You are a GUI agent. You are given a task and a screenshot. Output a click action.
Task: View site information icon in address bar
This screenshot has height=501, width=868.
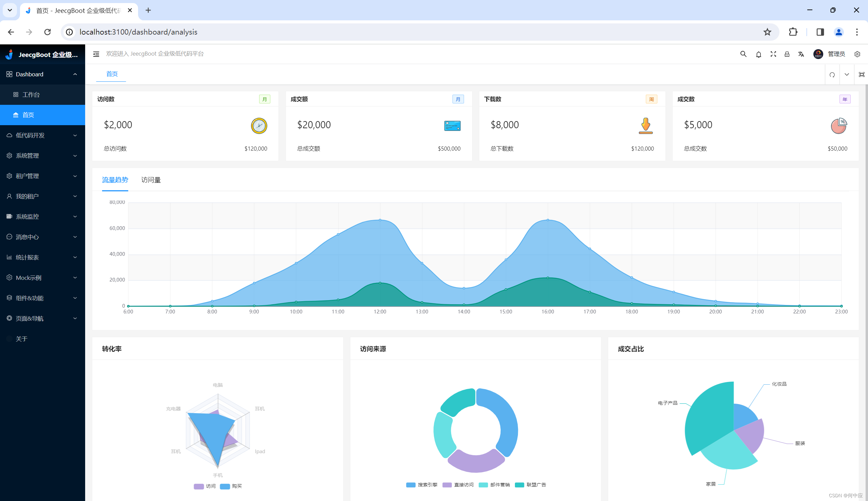(x=70, y=32)
